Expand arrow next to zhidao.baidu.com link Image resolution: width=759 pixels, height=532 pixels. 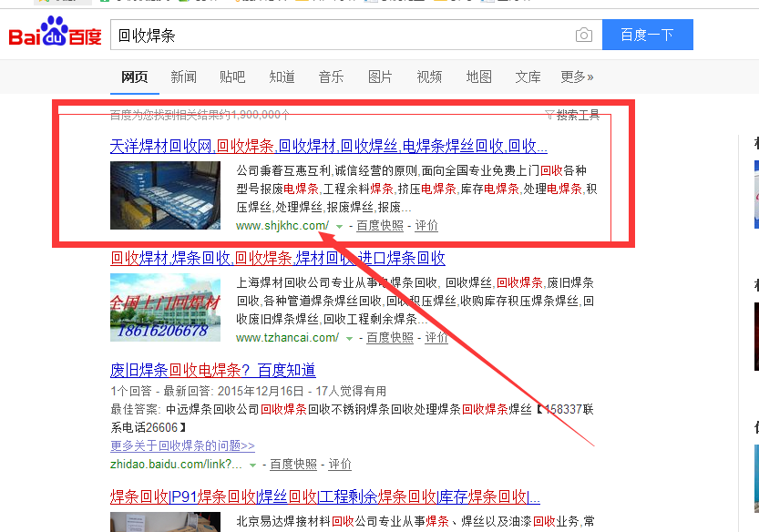coord(253,465)
